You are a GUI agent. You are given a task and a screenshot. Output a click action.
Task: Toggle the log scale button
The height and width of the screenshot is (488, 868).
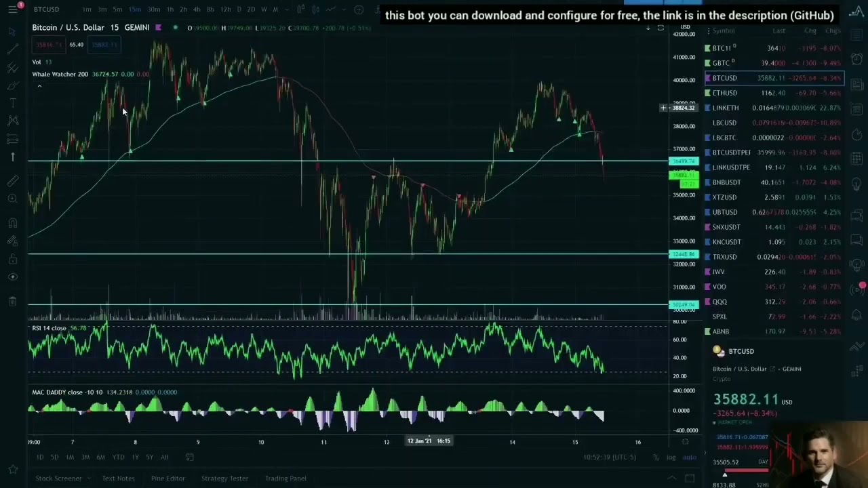[671, 457]
